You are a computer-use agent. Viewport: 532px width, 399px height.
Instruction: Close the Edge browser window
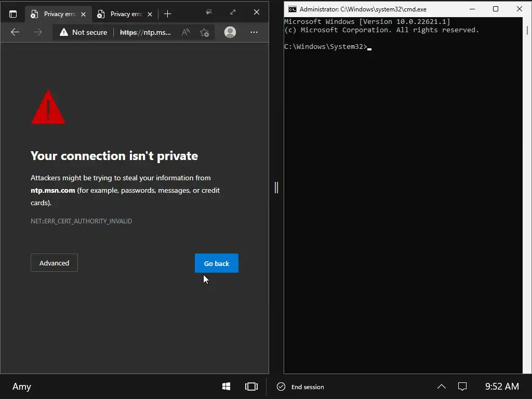point(257,12)
